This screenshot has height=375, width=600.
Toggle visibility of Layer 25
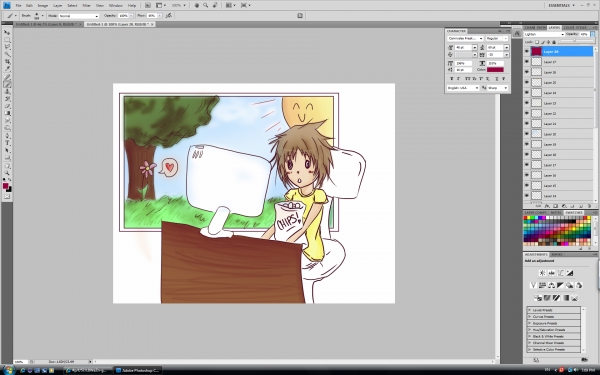[x=527, y=82]
